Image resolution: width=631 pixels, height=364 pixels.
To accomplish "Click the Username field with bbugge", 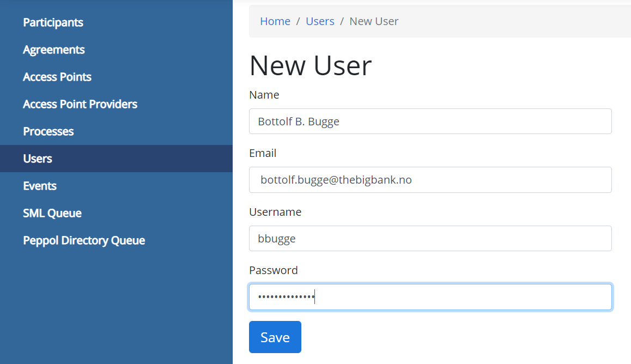I will tap(430, 238).
